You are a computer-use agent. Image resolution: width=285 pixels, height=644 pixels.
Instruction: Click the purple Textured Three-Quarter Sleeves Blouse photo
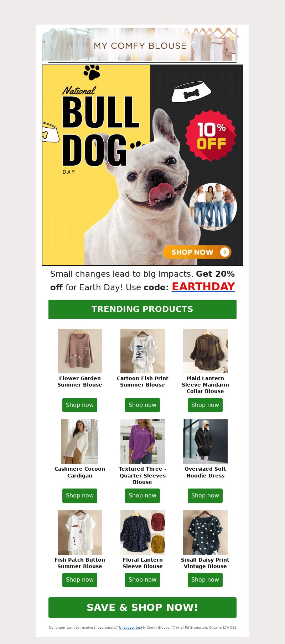[142, 441]
